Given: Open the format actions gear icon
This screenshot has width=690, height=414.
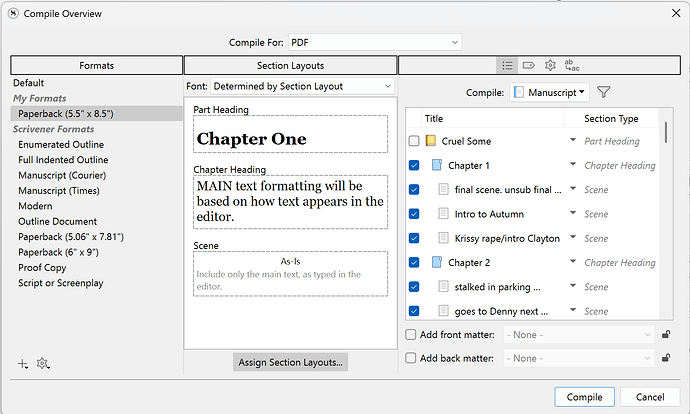Looking at the screenshot, I should point(43,363).
